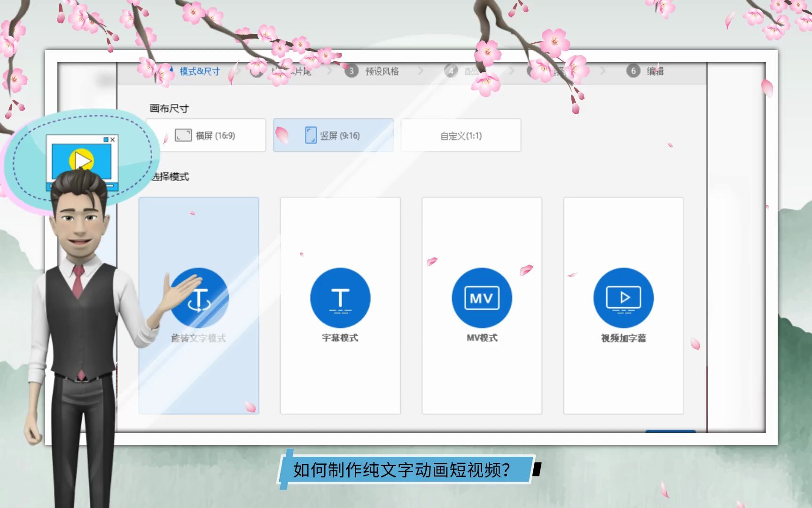
Task: Click the MV模式 label
Action: coord(482,338)
